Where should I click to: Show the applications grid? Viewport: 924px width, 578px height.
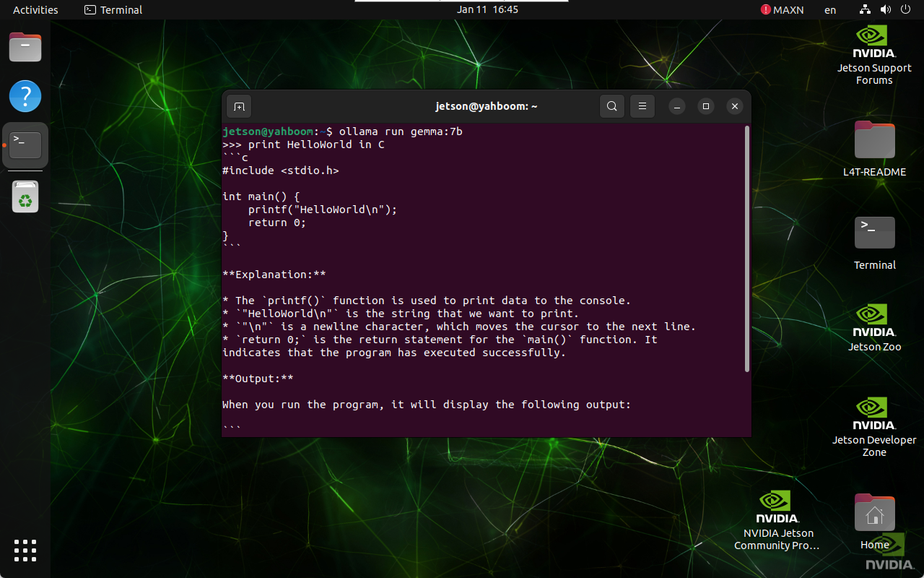pos(25,550)
